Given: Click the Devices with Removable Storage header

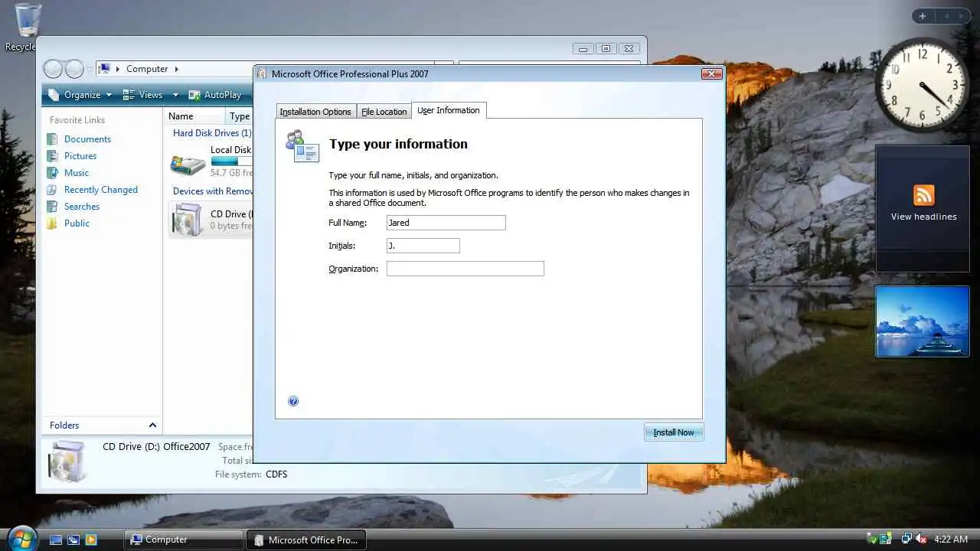Looking at the screenshot, I should pos(213,191).
